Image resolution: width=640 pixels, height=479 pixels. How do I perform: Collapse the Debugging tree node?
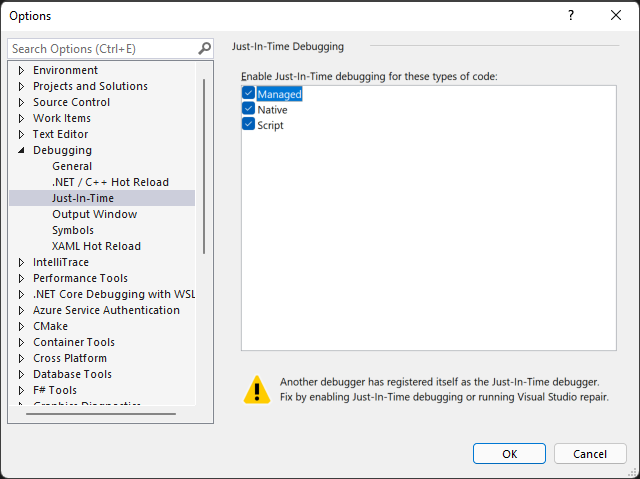tap(22, 151)
